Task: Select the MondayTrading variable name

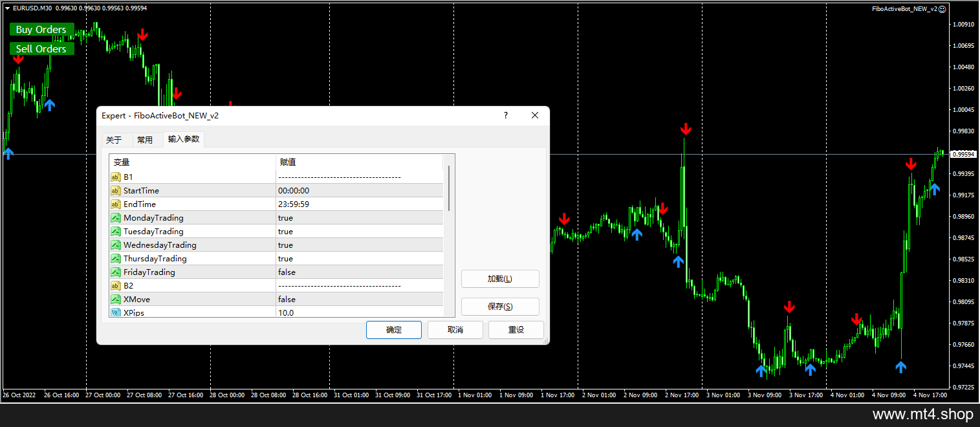Action: tap(153, 218)
